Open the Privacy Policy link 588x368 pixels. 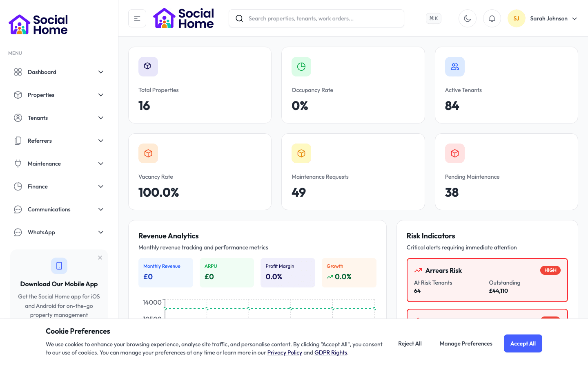click(x=285, y=352)
